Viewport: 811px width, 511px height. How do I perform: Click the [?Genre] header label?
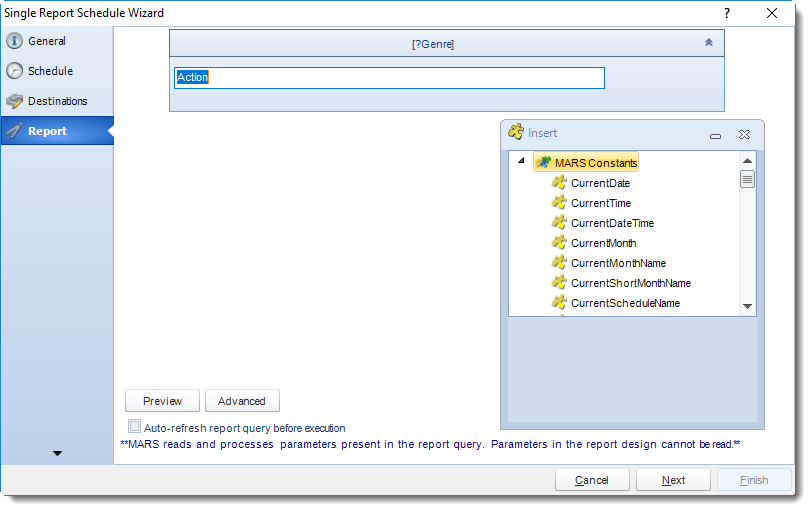(433, 44)
